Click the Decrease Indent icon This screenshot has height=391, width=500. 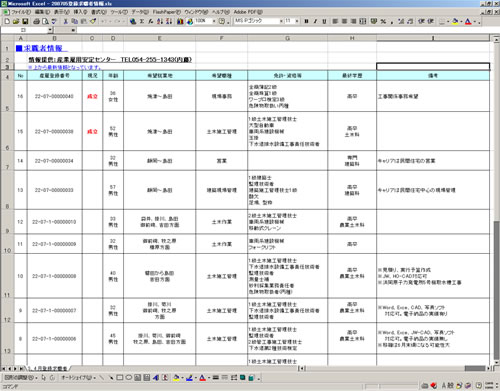click(421, 21)
